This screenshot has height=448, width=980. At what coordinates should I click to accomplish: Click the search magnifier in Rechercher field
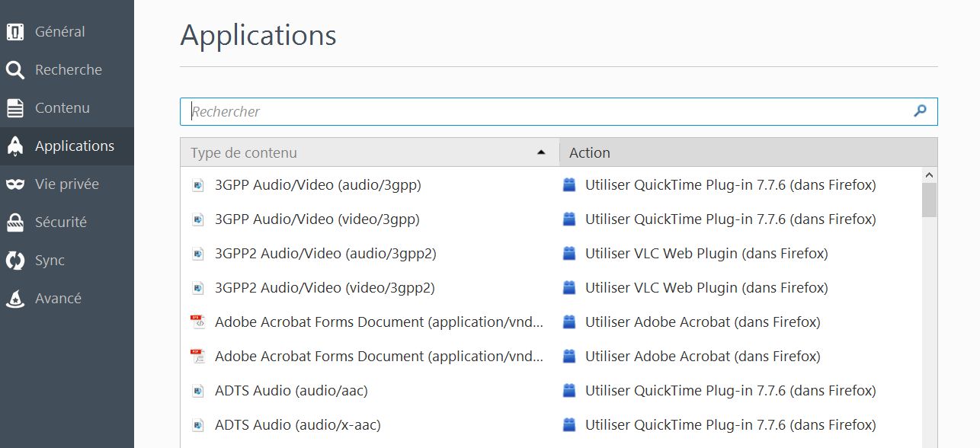[x=920, y=111]
